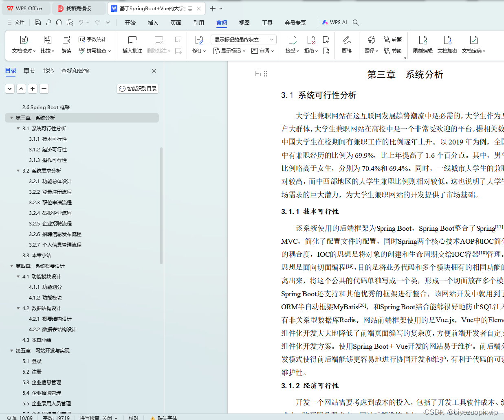
Task: Click the 修订 track changes icon
Action: (x=199, y=40)
